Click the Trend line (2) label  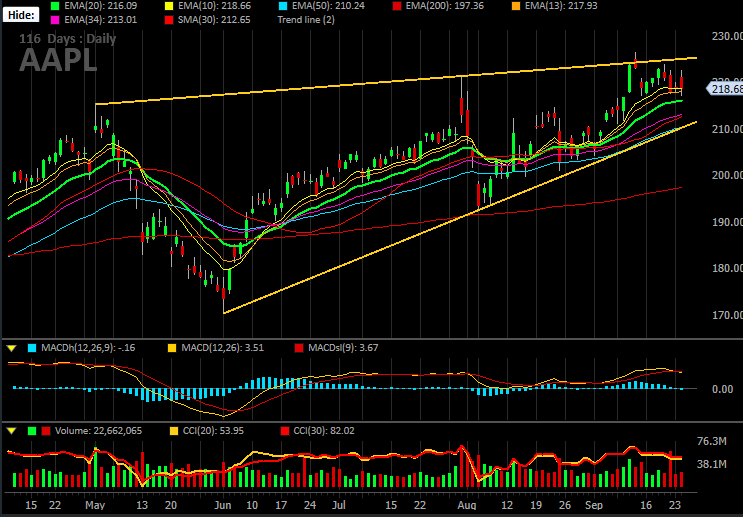[306, 20]
